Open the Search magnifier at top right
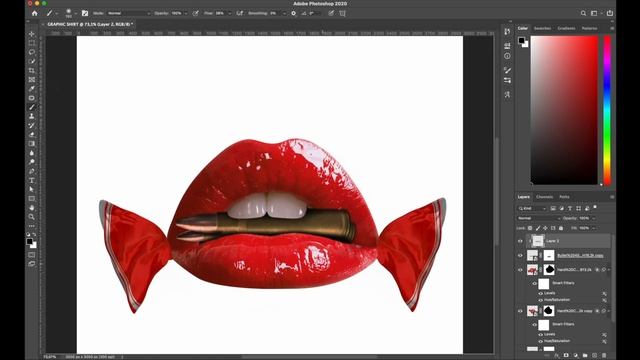 point(583,13)
